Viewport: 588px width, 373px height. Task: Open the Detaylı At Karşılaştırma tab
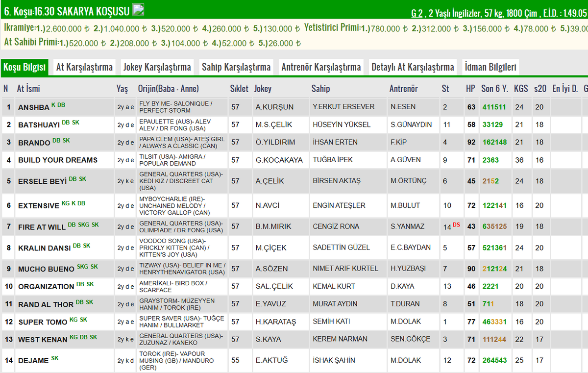413,67
